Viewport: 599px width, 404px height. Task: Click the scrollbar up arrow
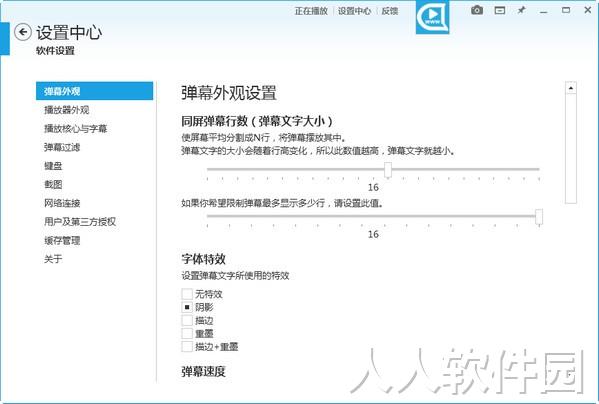(571, 88)
